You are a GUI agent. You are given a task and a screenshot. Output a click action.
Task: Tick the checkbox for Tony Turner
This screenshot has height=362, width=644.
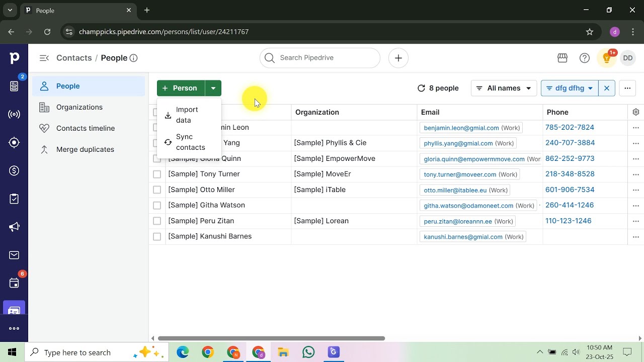pyautogui.click(x=157, y=174)
